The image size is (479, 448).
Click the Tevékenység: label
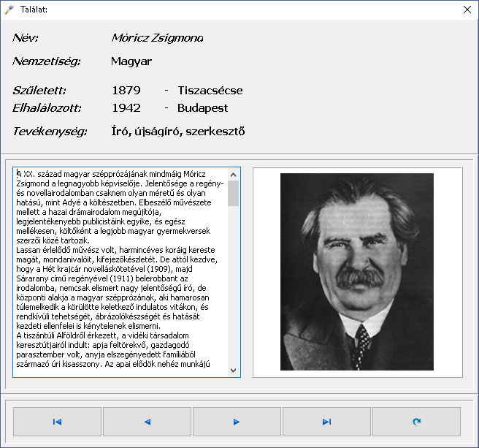pos(50,132)
